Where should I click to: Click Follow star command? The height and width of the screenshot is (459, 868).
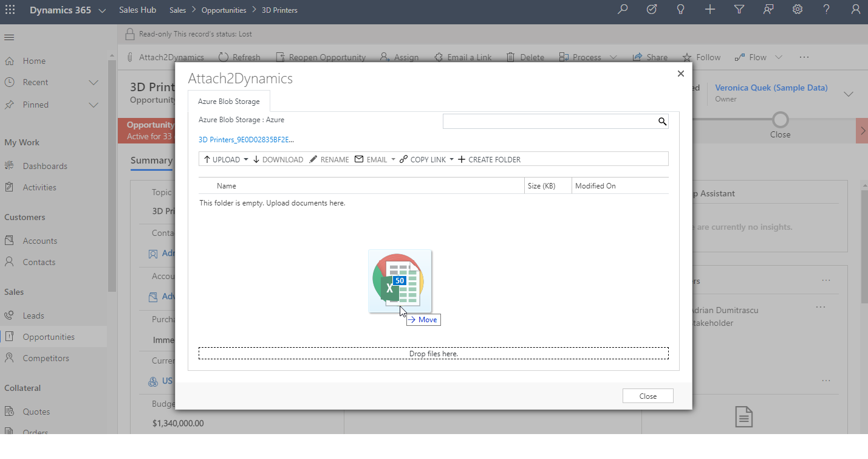click(702, 57)
